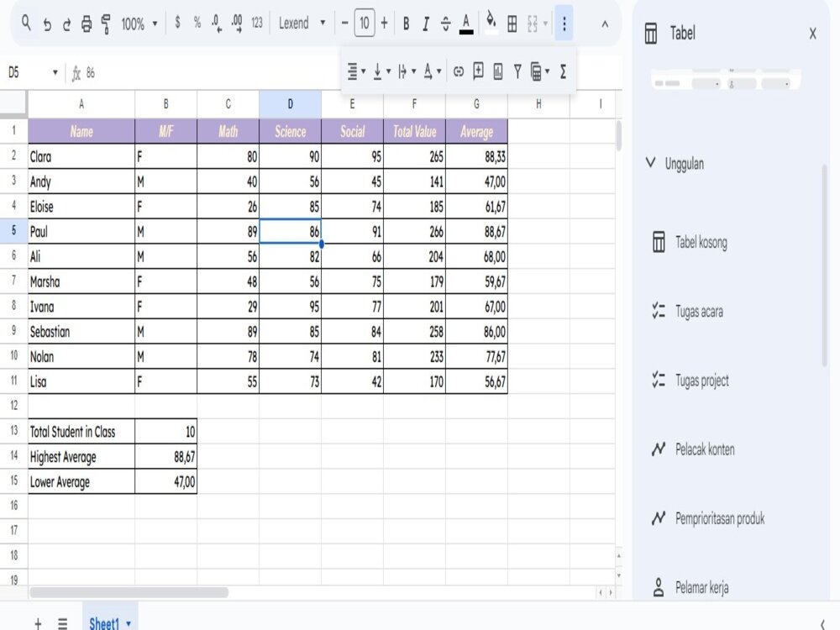Open the borders tool
The height and width of the screenshot is (630, 840).
[512, 24]
